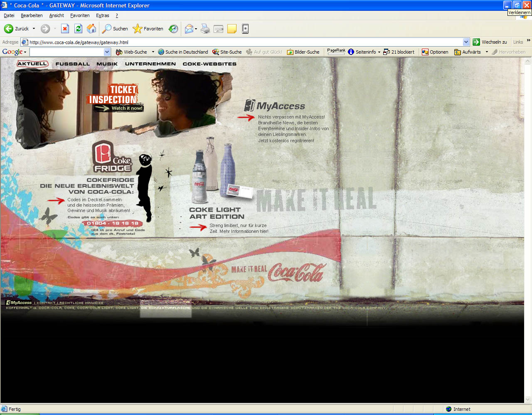Stop page loading with red X icon
Viewport: 532px width, 415px height.
click(65, 29)
